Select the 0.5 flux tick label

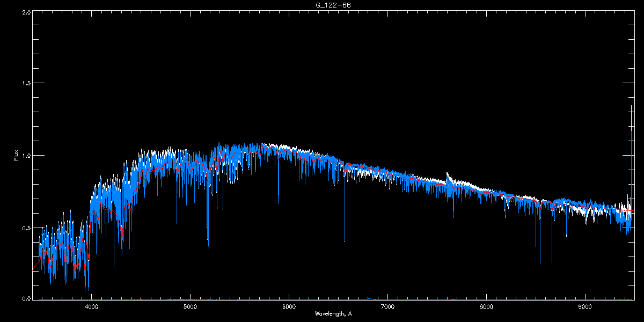pos(25,228)
